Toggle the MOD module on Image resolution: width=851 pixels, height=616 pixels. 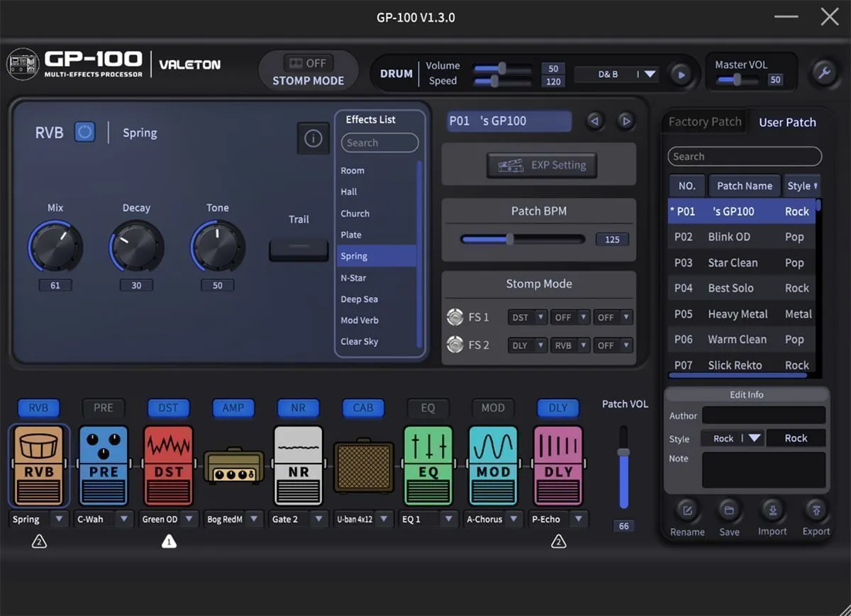pyautogui.click(x=493, y=408)
